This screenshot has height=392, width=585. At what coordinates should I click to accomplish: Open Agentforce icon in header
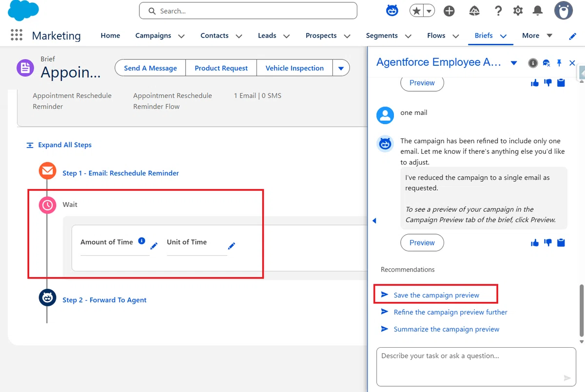click(x=392, y=11)
